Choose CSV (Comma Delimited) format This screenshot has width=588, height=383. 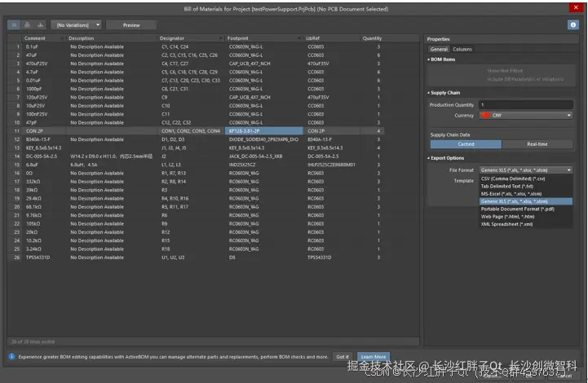pyautogui.click(x=526, y=178)
